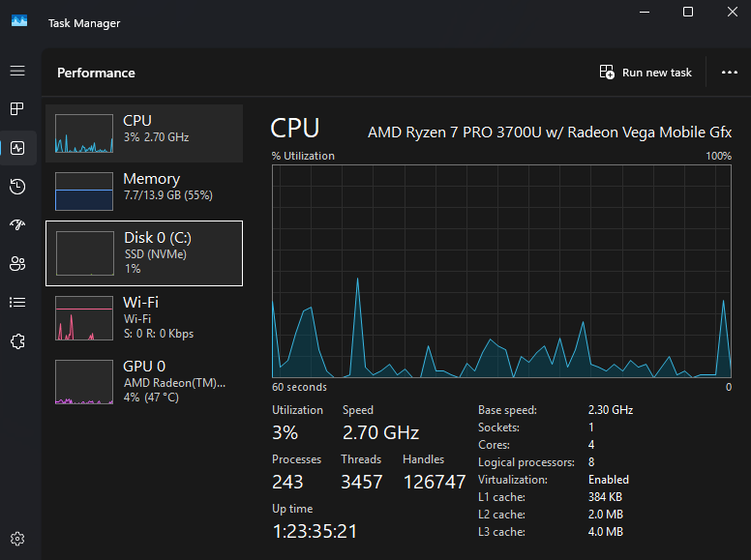The height and width of the screenshot is (560, 751).
Task: Select the Wi-Fi performance entry
Action: [x=144, y=318]
